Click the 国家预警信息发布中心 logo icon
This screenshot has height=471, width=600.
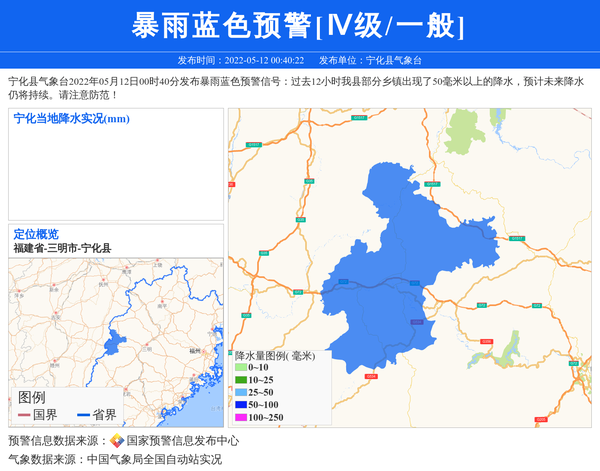click(x=117, y=441)
